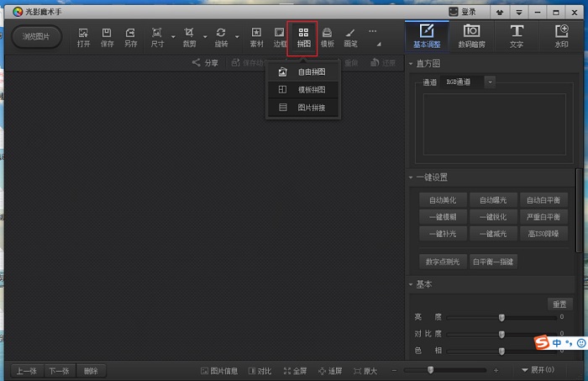Click the right panel vertical scrollbar
The image size is (588, 381).
(x=580, y=210)
